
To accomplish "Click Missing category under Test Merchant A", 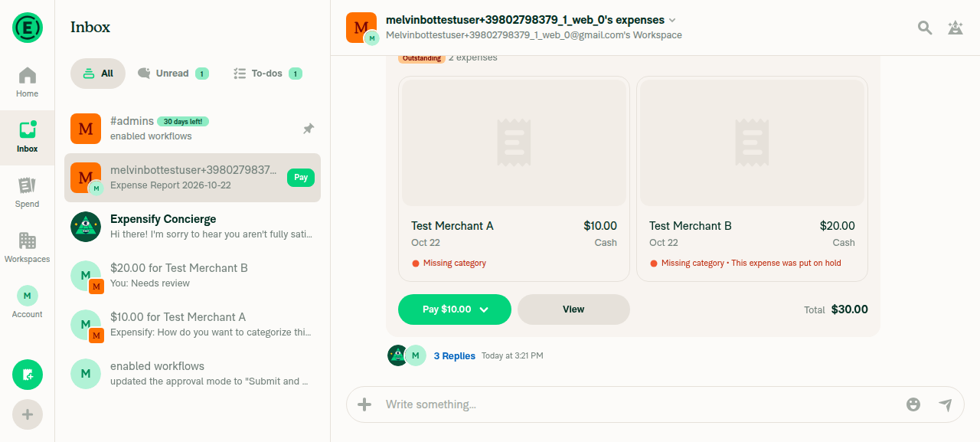I will coord(455,263).
